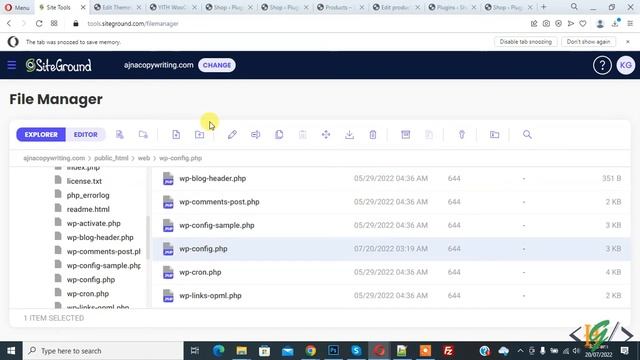Click the folder tree vertical scrollbar
Screen dimensions: 640x360
(148, 237)
